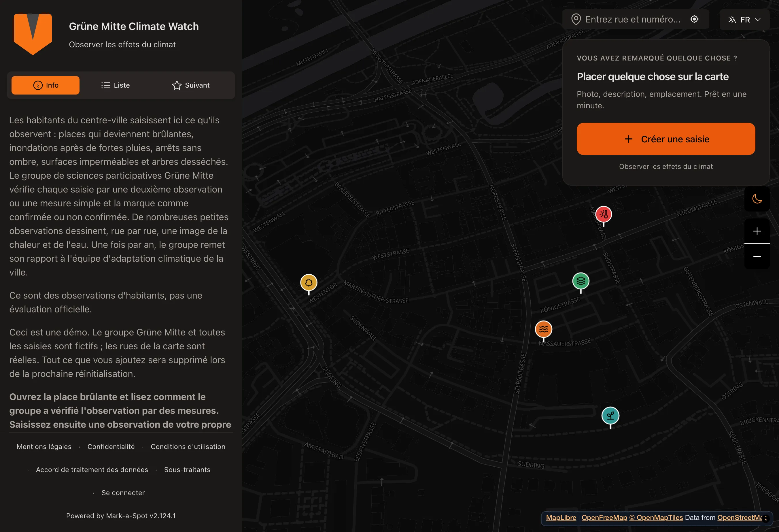
Task: Open the FR language dropdown
Action: tap(744, 20)
